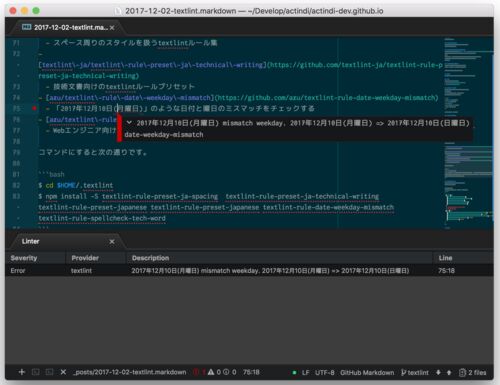
Task: Place cursor on the 'cd $HOME/.textlint' line
Action: click(x=76, y=185)
